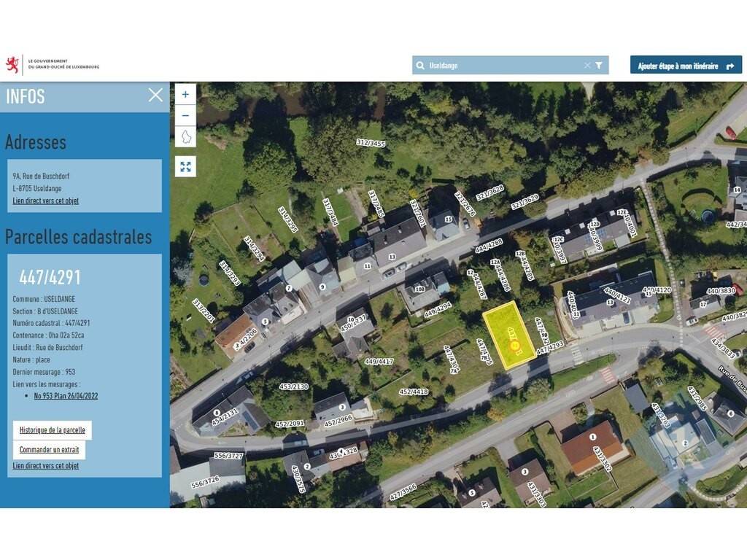The width and height of the screenshot is (747, 560).
Task: Click Commander un extrait button
Action: click(49, 450)
